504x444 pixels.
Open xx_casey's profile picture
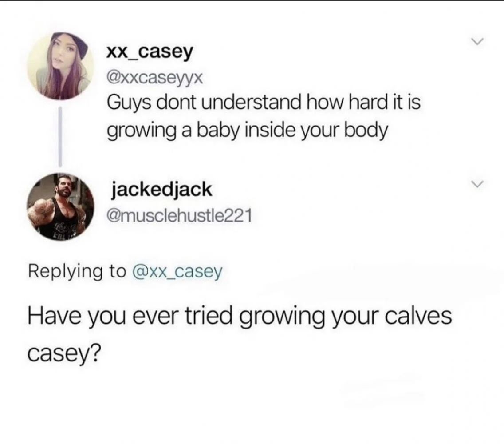[60, 66]
